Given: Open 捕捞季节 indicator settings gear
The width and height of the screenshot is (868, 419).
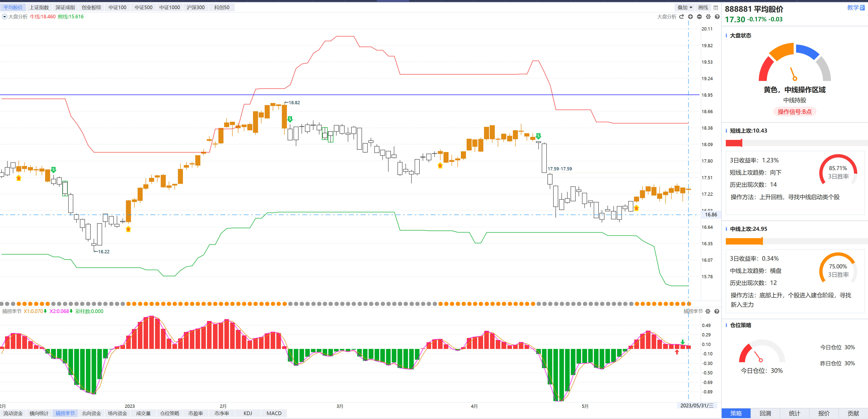Looking at the screenshot, I should point(708,311).
